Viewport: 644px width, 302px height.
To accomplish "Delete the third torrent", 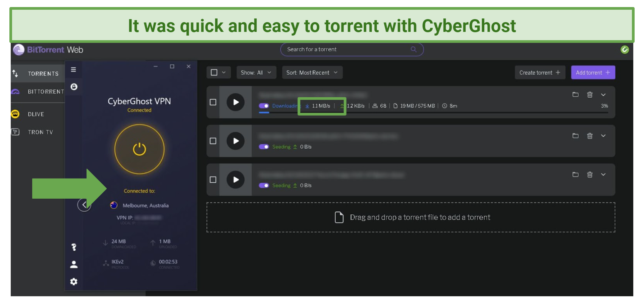I will click(x=590, y=174).
